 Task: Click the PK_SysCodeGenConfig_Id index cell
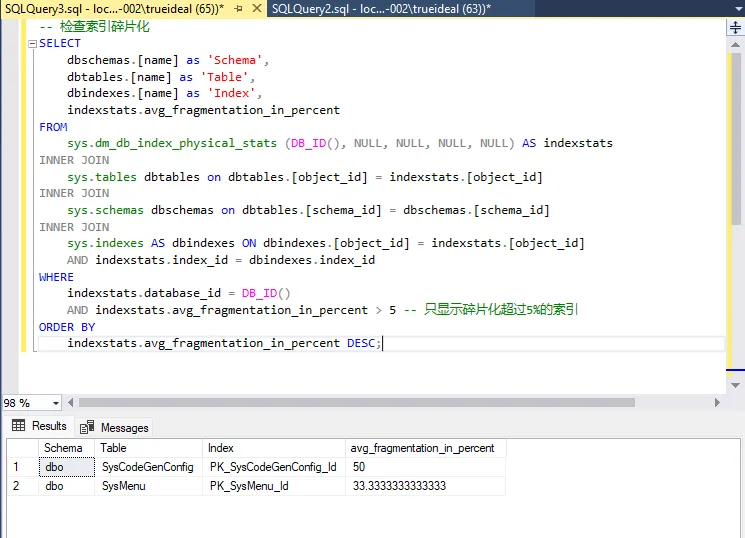point(272,467)
